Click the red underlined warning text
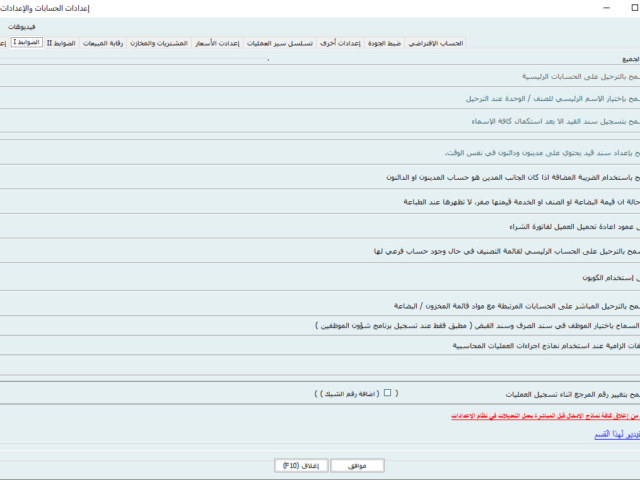640x480 pixels. (x=545, y=416)
